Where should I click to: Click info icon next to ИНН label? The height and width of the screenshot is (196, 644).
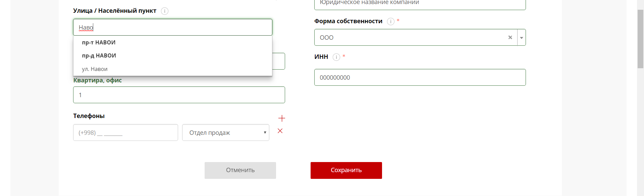click(336, 57)
